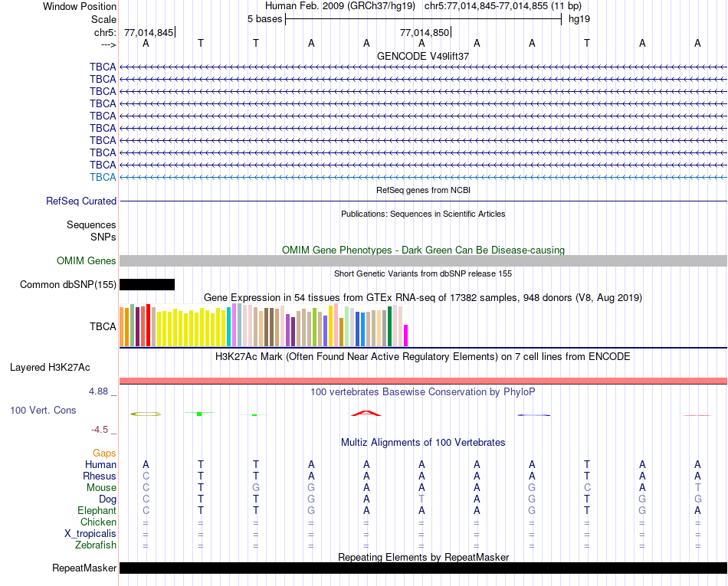Click the X_tropicalis alignment row label
728x586 pixels.
[90, 534]
